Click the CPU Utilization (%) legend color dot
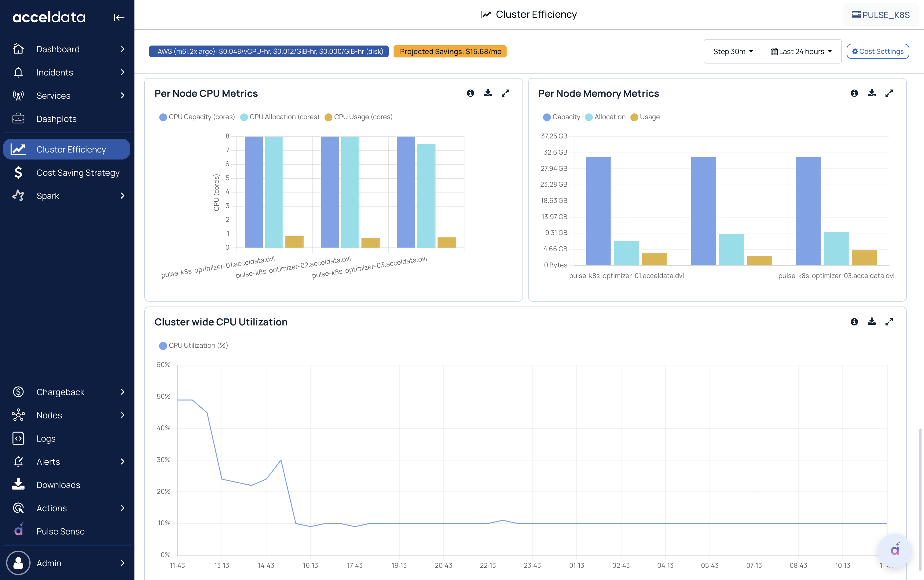This screenshot has width=924, height=580. coord(163,346)
